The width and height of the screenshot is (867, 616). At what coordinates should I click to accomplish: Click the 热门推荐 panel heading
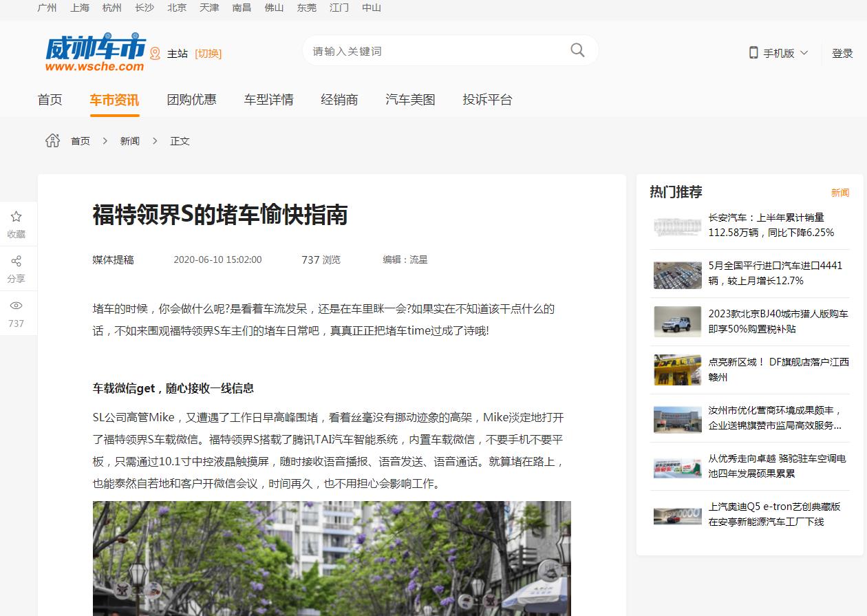click(x=676, y=192)
